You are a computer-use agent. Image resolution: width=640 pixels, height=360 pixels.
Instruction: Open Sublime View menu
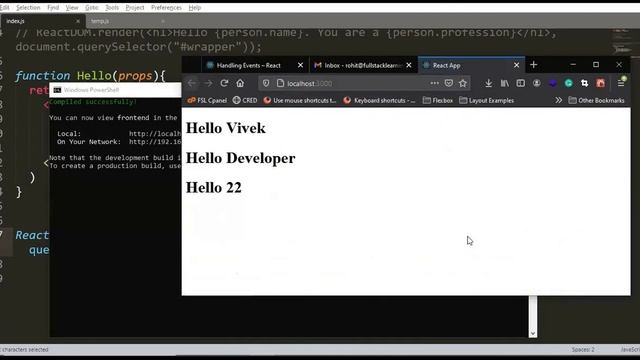point(72,8)
